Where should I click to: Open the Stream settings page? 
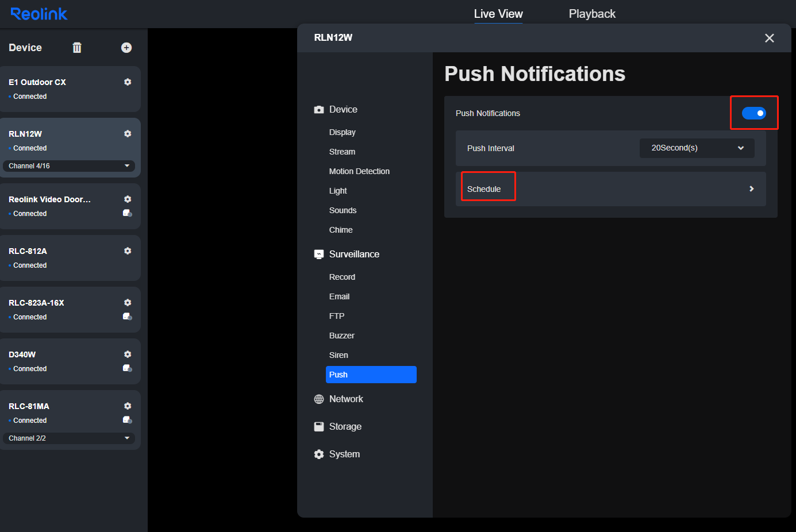pyautogui.click(x=343, y=152)
